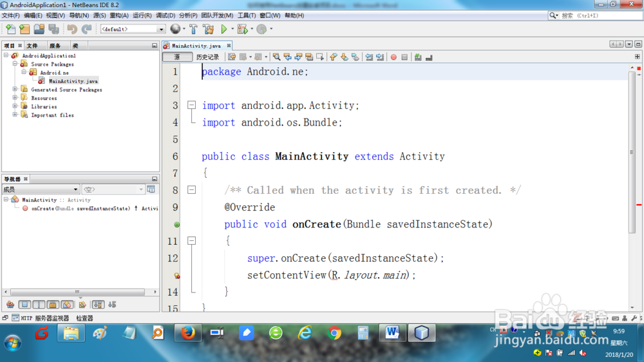Expand the Important files node

(x=15, y=115)
